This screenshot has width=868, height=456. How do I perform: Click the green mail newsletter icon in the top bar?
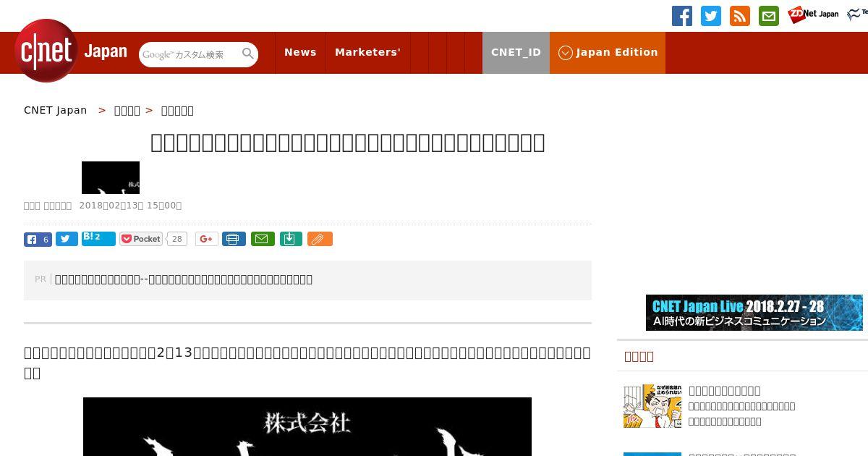pyautogui.click(x=769, y=16)
